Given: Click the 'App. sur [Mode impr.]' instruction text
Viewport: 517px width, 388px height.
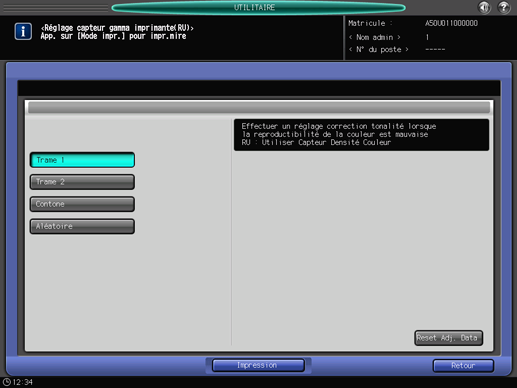Looking at the screenshot, I should [x=113, y=36].
